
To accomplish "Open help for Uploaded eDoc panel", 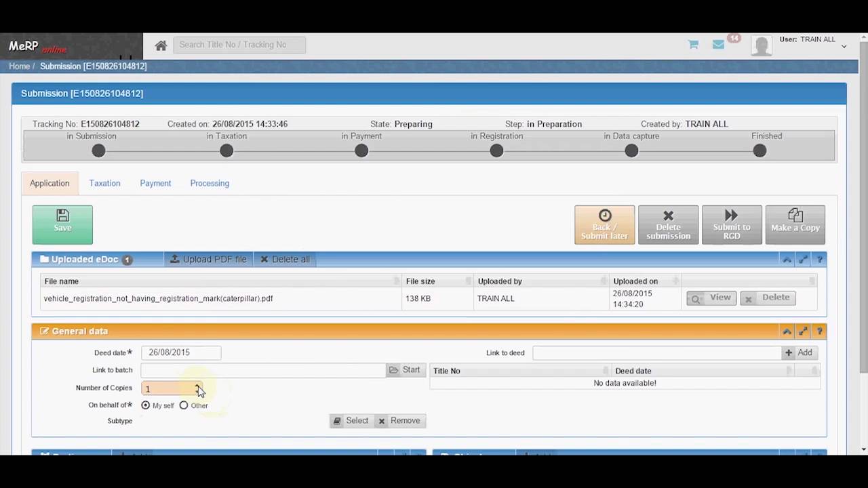I will (819, 260).
